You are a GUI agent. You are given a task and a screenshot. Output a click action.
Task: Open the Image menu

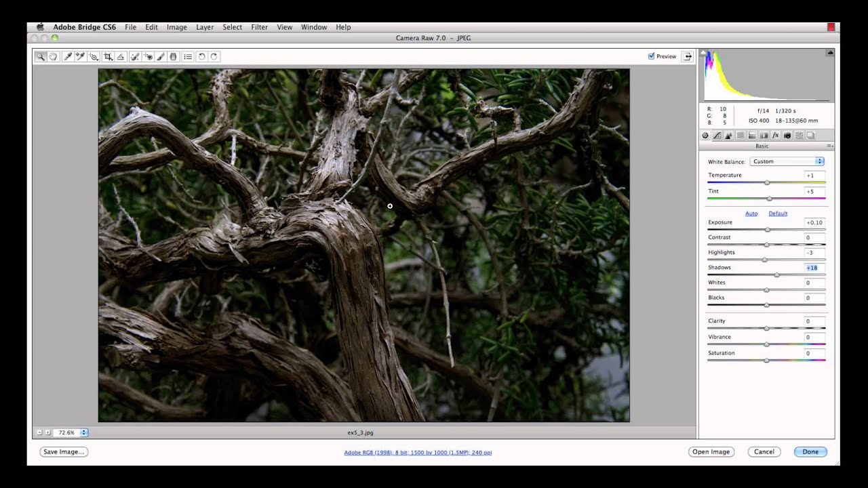(176, 27)
